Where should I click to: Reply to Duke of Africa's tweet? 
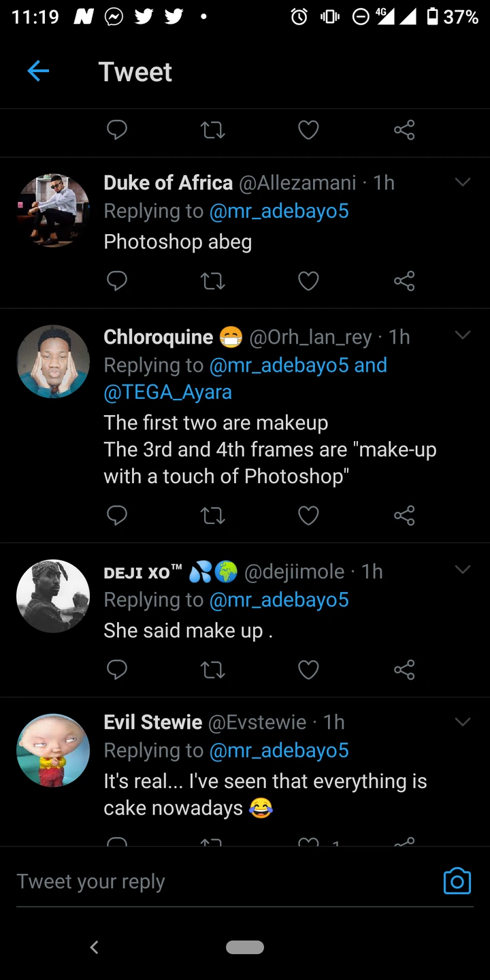117,280
